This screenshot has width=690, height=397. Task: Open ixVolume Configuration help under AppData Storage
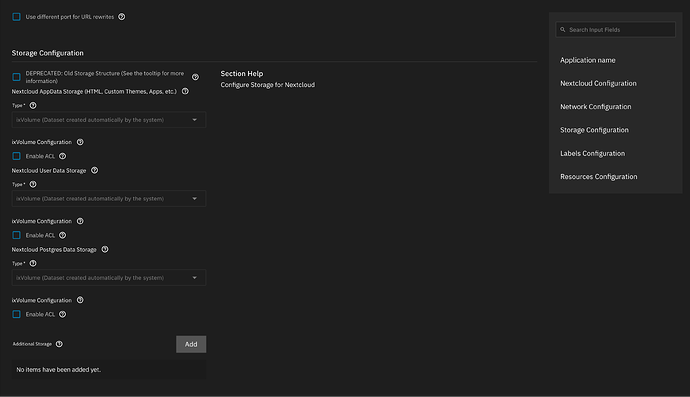point(80,142)
